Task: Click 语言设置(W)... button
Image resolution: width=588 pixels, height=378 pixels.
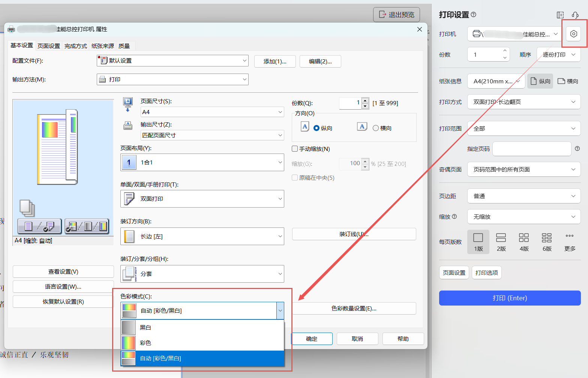Action: (x=63, y=286)
